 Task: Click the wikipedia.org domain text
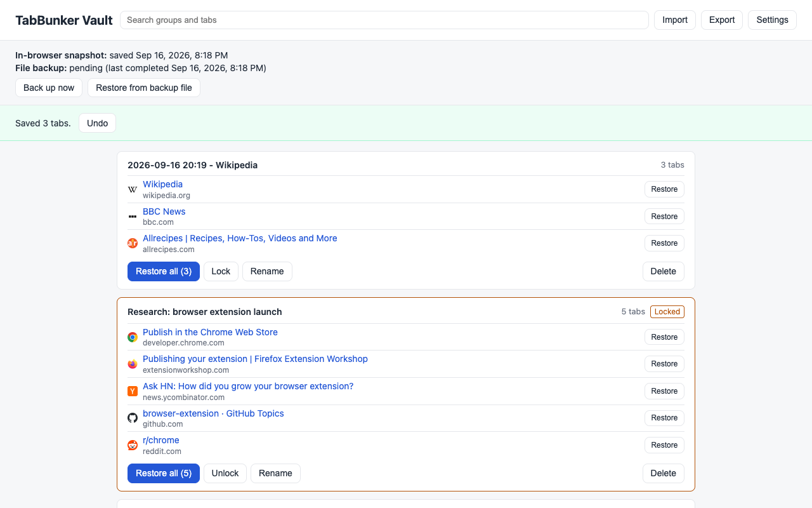pos(166,196)
